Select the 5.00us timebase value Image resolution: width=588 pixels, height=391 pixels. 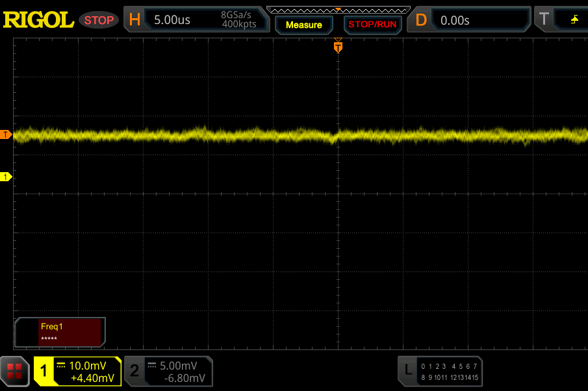click(x=172, y=20)
